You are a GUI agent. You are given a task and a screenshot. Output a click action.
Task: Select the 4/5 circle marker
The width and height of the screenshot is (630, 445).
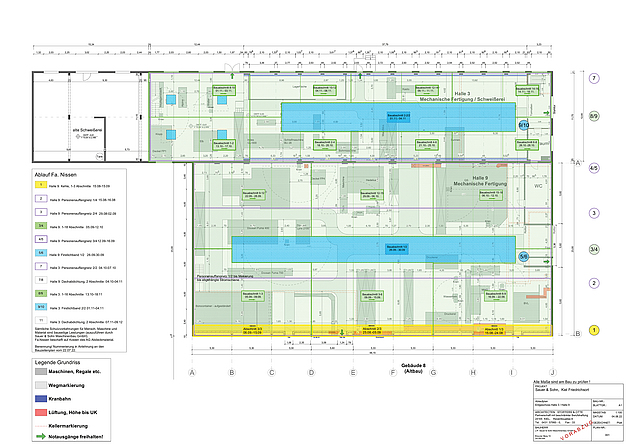pyautogui.click(x=593, y=168)
